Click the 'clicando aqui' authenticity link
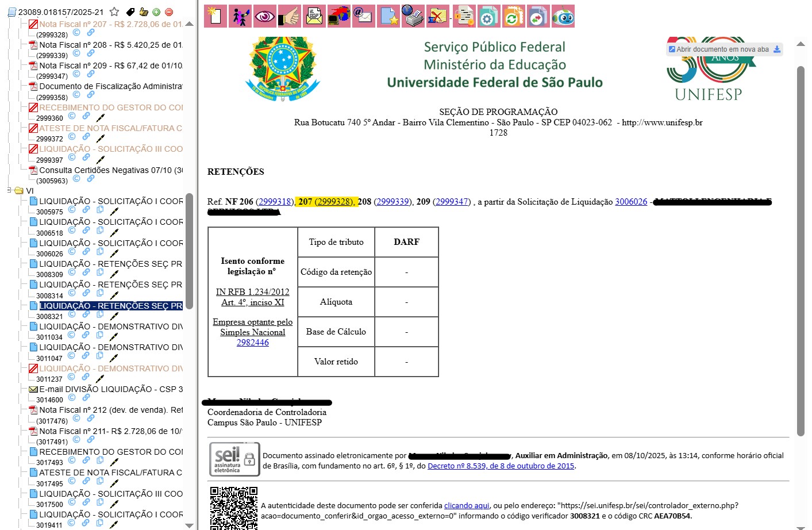812x530 pixels. (x=467, y=506)
